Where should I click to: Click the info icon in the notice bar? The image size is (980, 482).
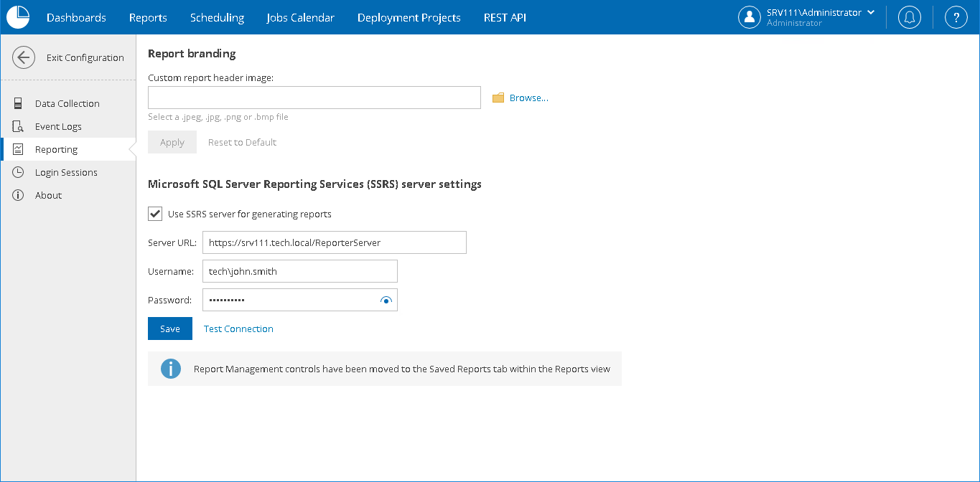click(171, 369)
